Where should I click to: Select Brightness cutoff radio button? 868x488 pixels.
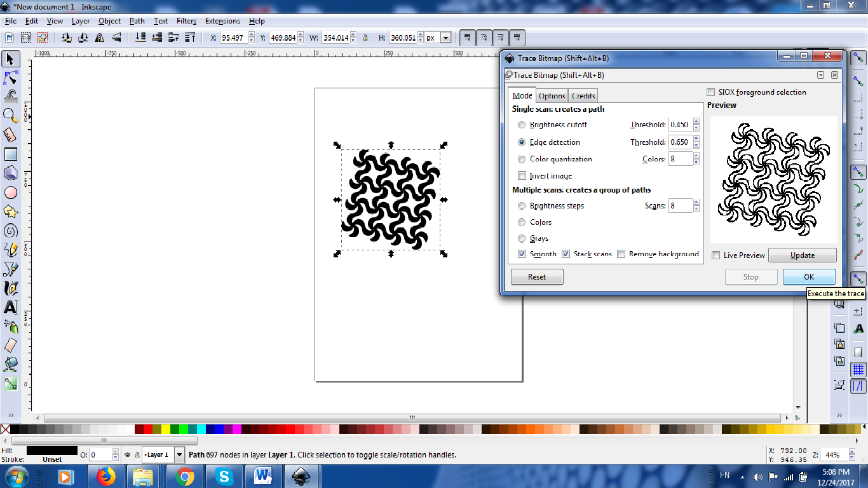[x=522, y=125]
